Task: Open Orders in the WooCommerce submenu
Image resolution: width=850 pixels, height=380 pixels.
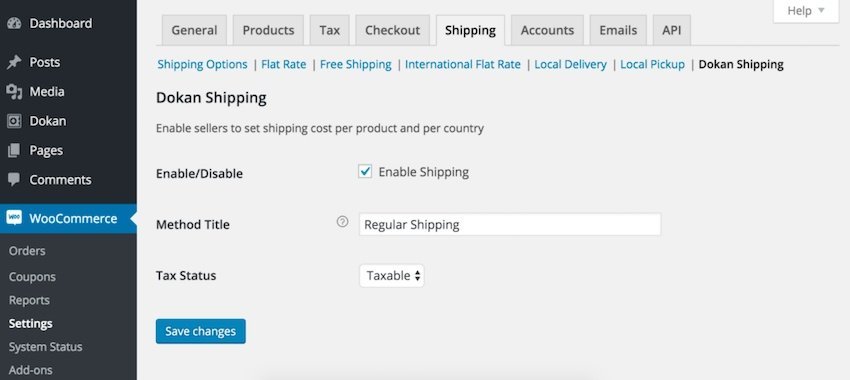Action: click(x=27, y=251)
